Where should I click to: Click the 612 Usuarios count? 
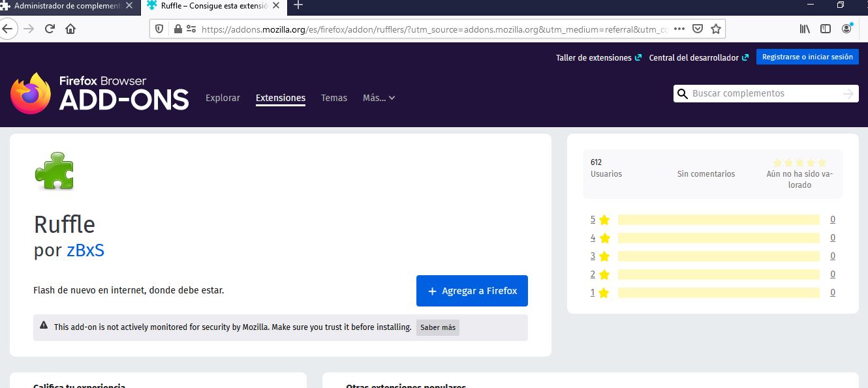pos(606,168)
